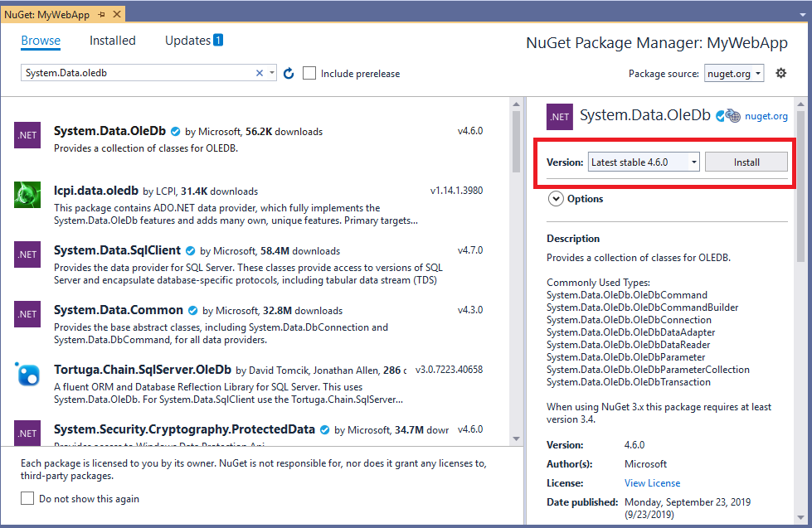The width and height of the screenshot is (812, 528).
Task: Select the System.Data.SqlClient package title
Action: (x=117, y=250)
